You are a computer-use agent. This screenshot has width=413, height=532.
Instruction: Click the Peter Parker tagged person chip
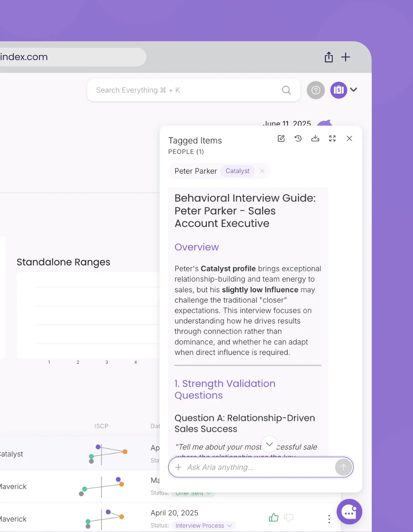point(219,171)
